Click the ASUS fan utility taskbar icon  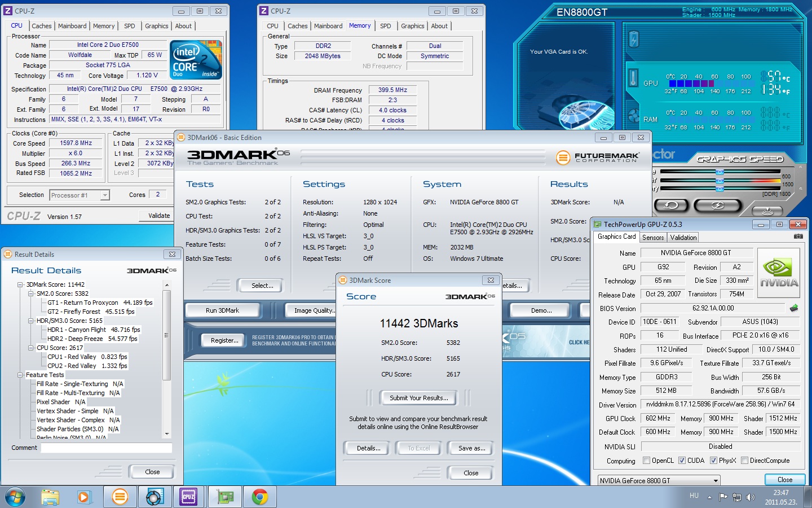pos(154,497)
